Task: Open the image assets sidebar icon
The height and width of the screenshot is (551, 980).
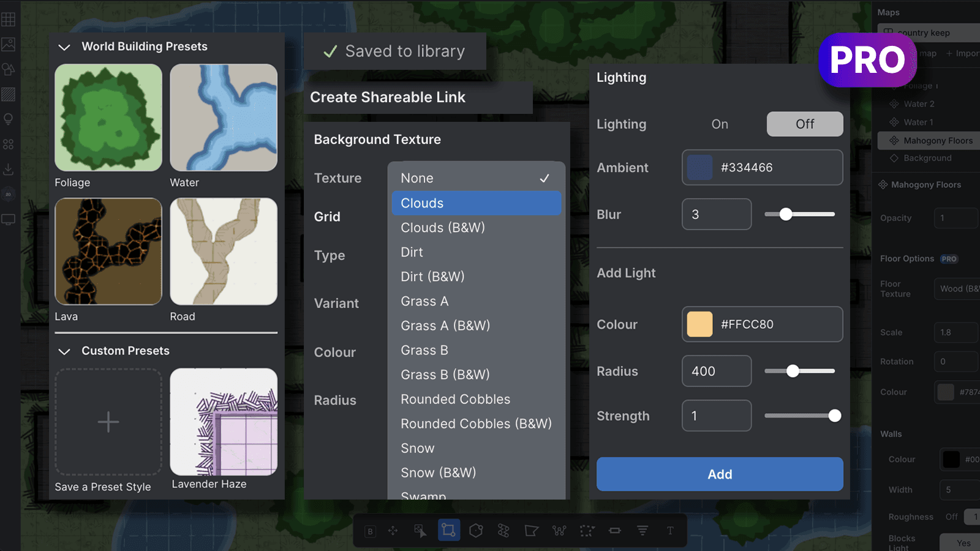Action: 9,44
